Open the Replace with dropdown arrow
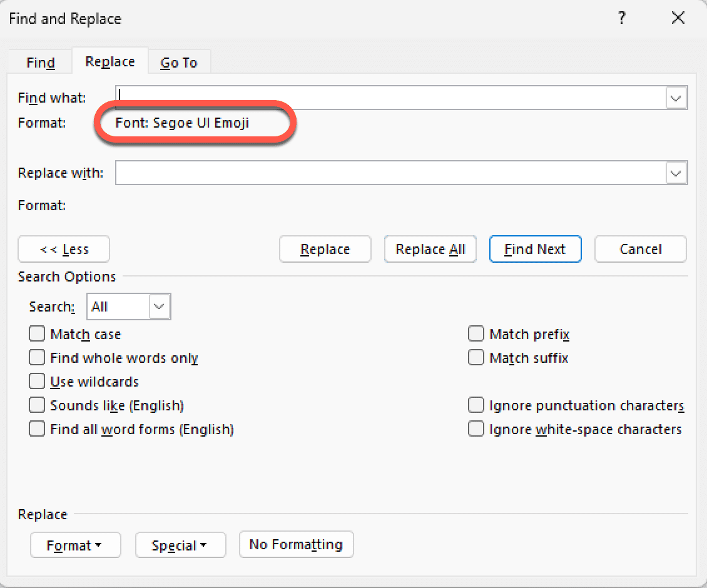Viewport: 707px width, 588px height. coord(676,173)
